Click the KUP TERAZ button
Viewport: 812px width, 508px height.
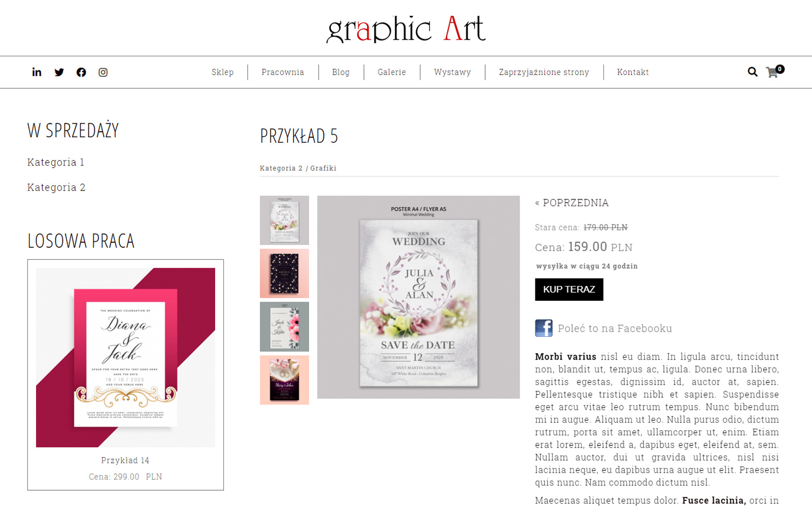[x=569, y=290]
